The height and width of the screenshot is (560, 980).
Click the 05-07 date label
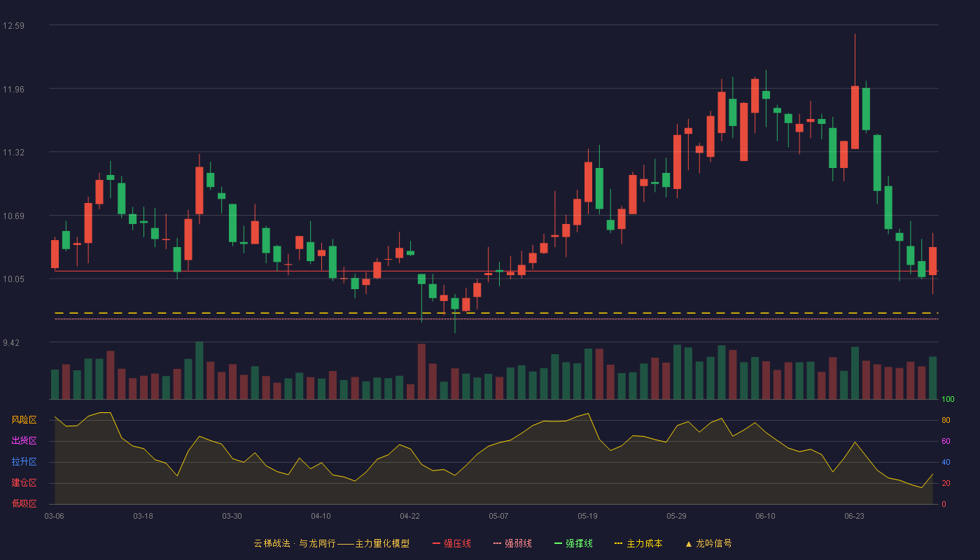tap(498, 516)
